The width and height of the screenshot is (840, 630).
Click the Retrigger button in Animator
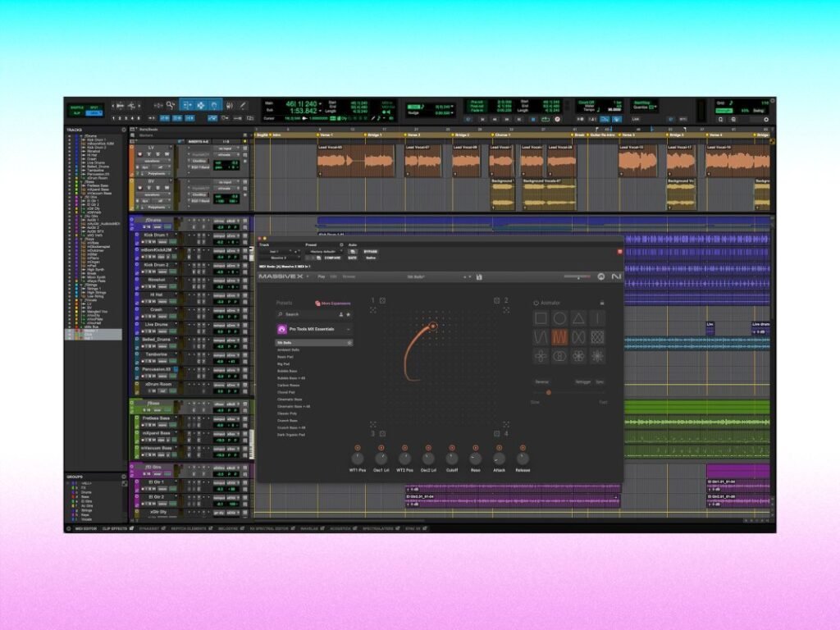tap(583, 382)
